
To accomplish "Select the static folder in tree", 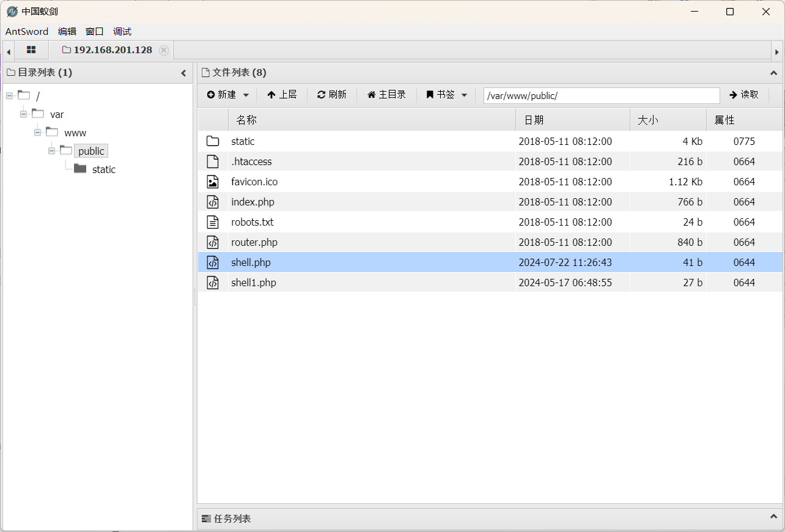I will tap(103, 169).
